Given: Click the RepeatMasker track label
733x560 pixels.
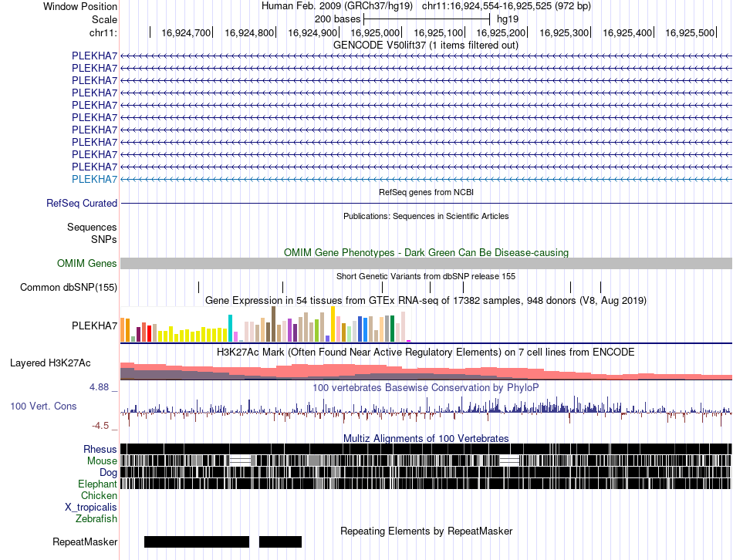Looking at the screenshot, I should (x=85, y=542).
